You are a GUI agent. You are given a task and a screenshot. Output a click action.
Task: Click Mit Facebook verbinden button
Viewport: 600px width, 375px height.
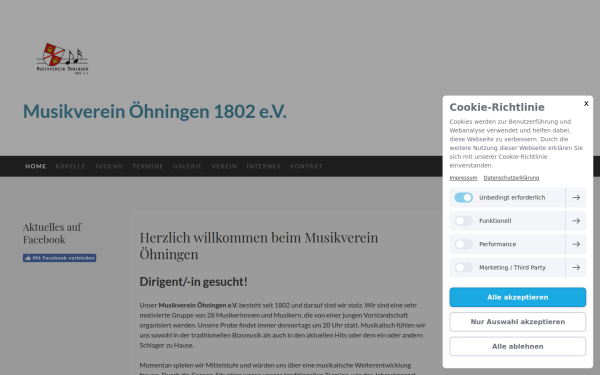pyautogui.click(x=59, y=258)
